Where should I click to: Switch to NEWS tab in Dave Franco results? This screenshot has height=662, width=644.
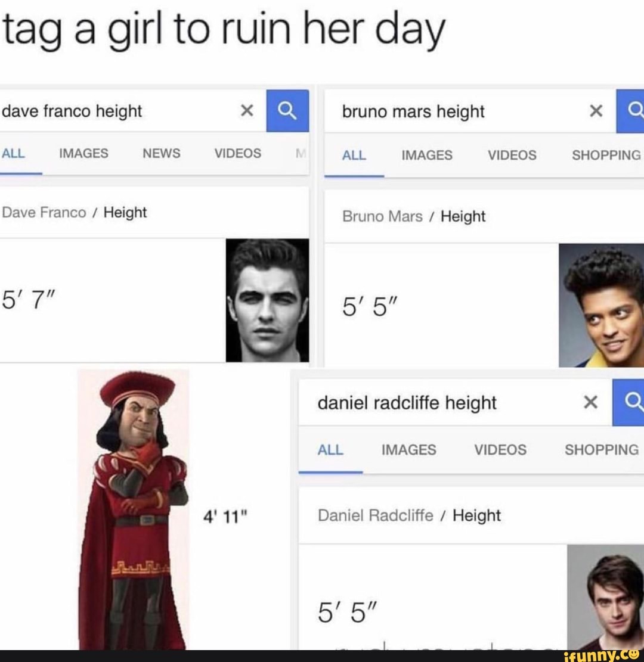162,153
